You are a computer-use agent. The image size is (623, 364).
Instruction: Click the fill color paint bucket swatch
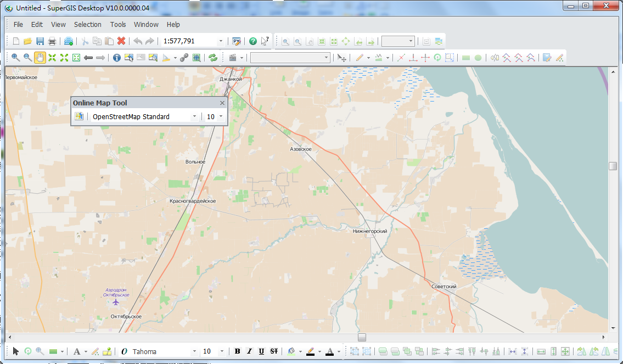click(x=291, y=351)
